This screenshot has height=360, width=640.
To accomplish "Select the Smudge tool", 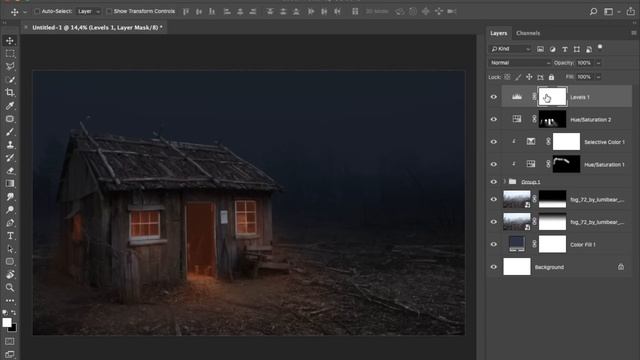I will pyautogui.click(x=10, y=197).
